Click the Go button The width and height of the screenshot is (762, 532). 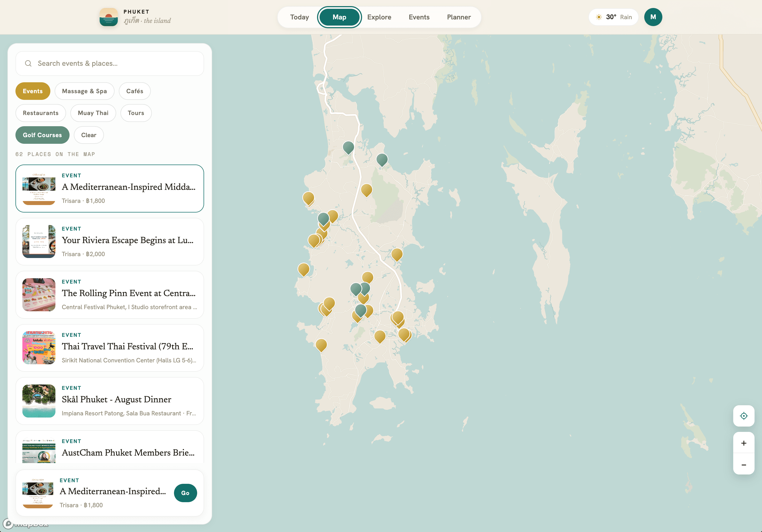[185, 493]
